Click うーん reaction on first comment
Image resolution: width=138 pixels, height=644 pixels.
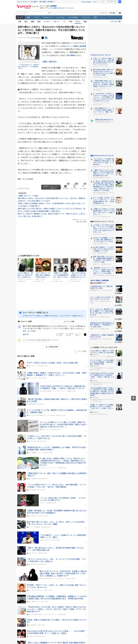tap(79, 334)
